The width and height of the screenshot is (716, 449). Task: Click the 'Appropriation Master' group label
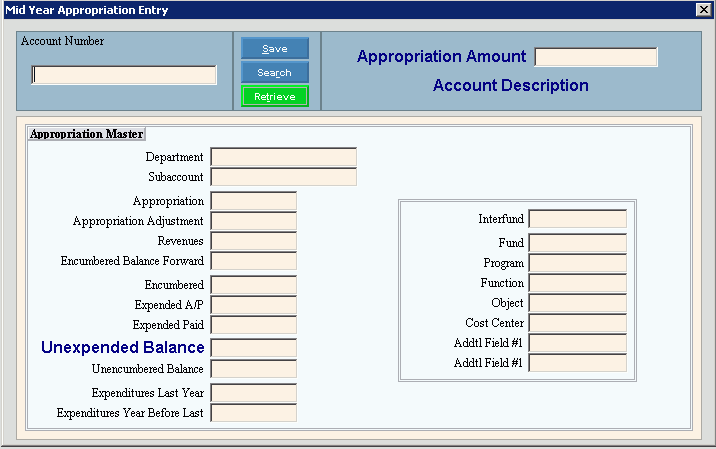(x=86, y=134)
